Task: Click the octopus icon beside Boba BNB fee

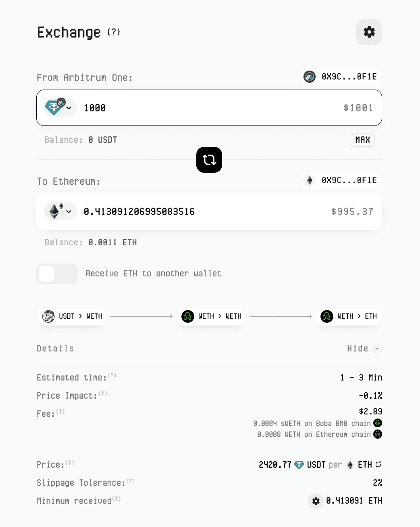Action: [378, 423]
